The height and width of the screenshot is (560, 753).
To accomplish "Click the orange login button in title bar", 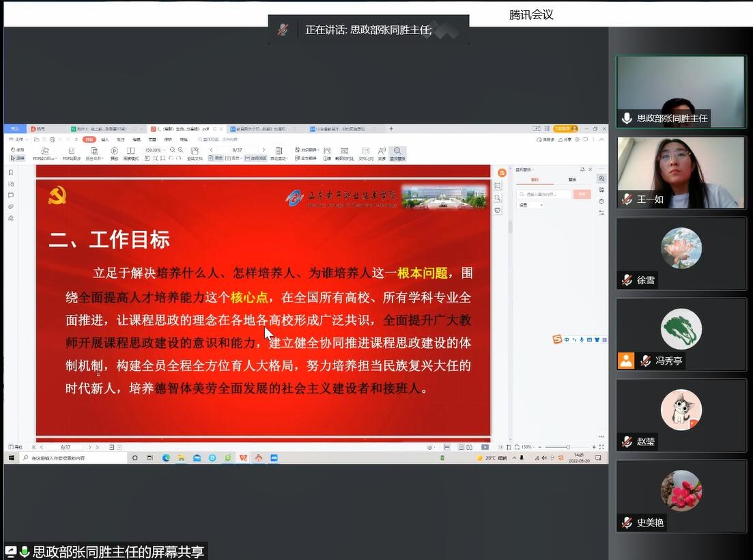I will pos(565,128).
